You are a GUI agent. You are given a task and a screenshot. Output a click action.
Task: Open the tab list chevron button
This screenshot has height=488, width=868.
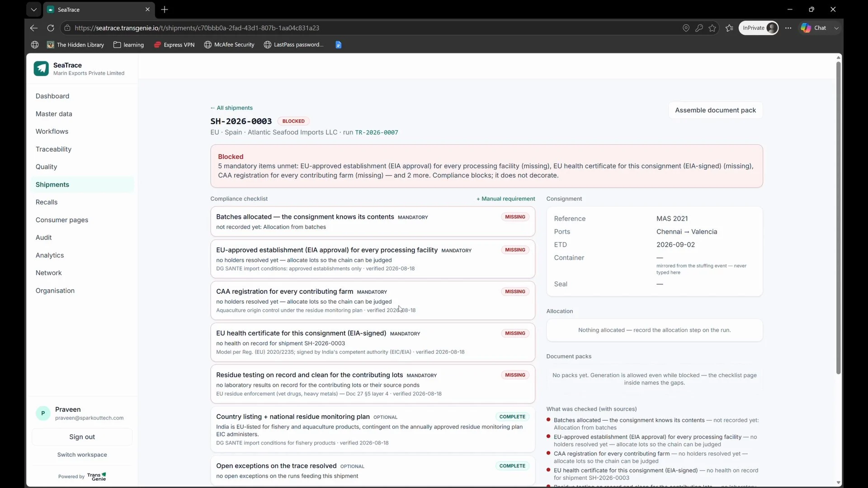[x=33, y=9]
